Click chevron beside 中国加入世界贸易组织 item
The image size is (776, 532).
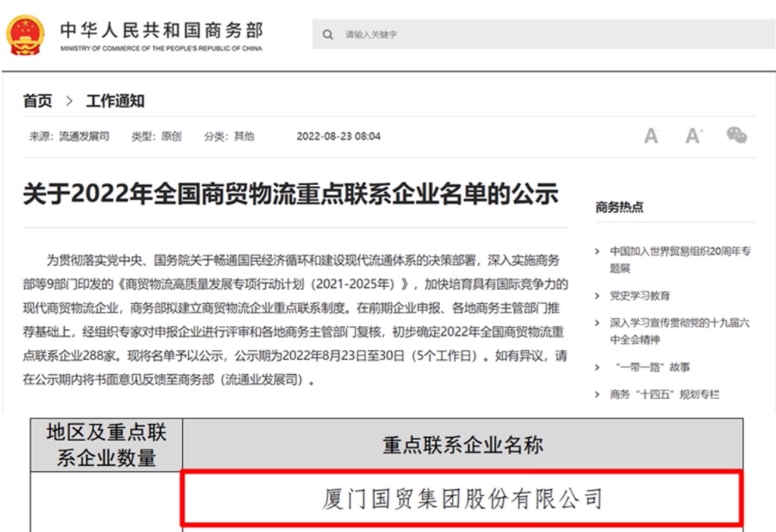597,251
